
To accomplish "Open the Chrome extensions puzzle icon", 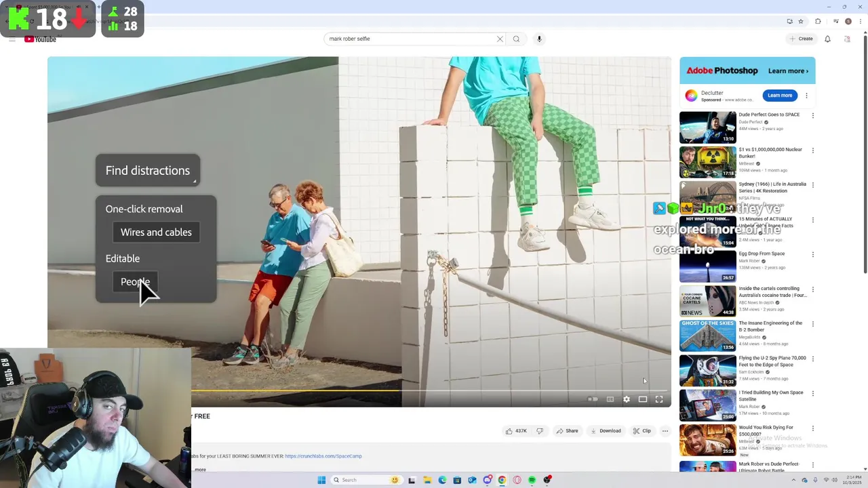I will [x=818, y=21].
